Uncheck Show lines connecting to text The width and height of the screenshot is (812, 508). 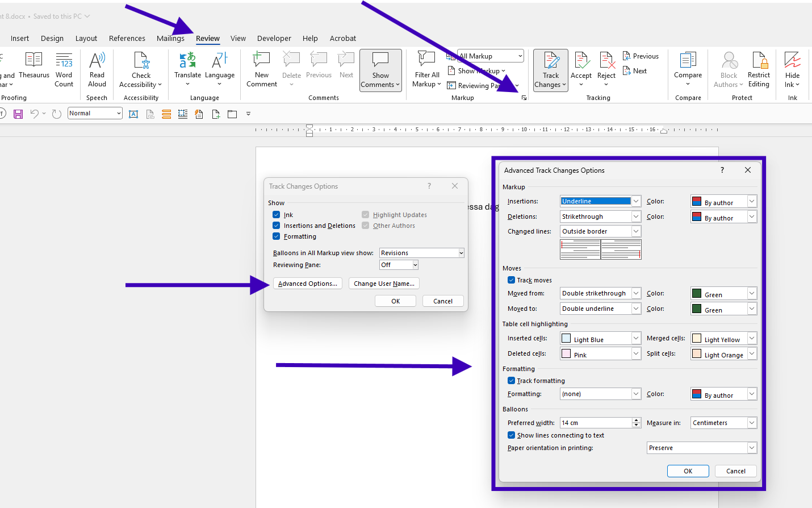tap(512, 435)
